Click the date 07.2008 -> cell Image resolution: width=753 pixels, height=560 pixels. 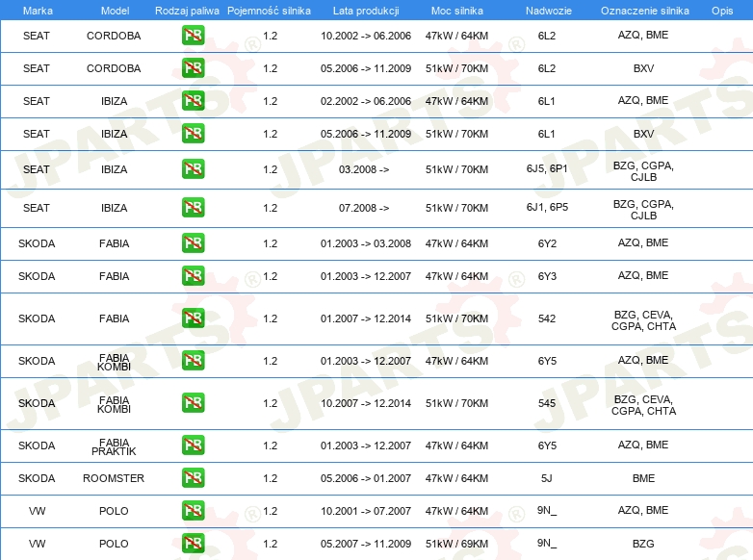[364, 208]
